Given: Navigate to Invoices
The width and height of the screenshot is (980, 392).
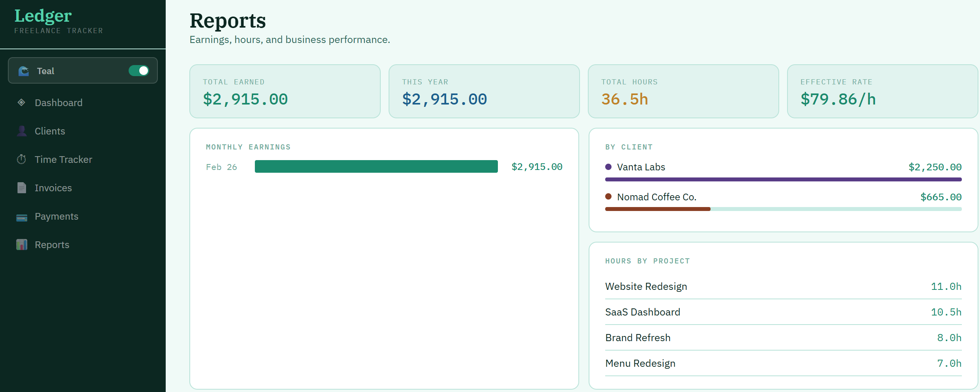Looking at the screenshot, I should click(83, 188).
